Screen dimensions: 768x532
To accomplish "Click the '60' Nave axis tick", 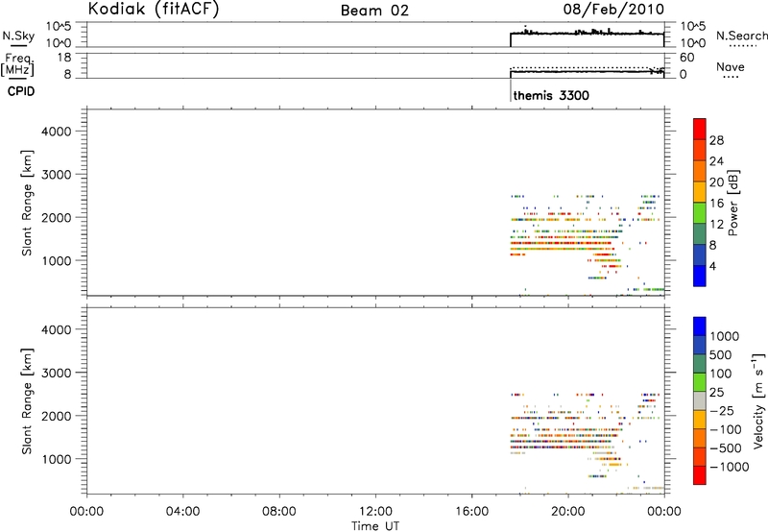I will tap(686, 58).
